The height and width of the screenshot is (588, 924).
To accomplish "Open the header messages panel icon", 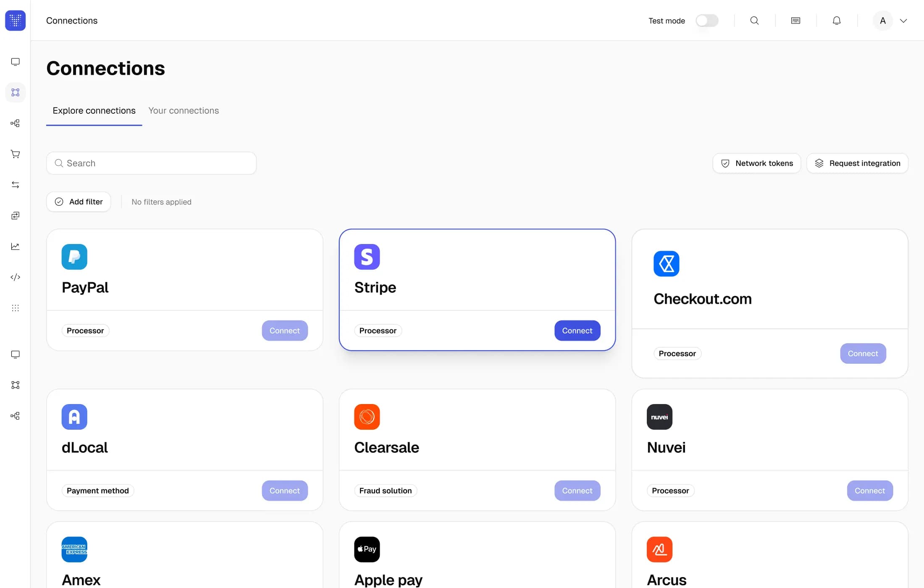I will coord(795,21).
